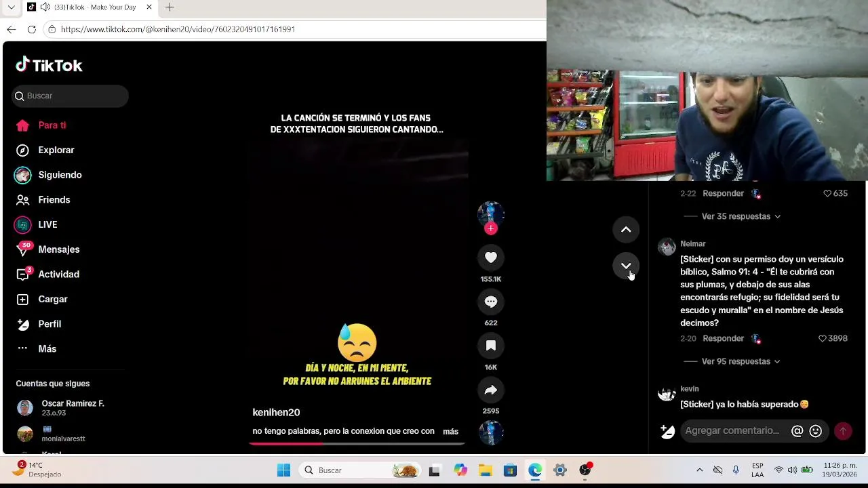Open the emoji picker in the comment box
Viewport: 868px width, 488px height.
(x=816, y=431)
